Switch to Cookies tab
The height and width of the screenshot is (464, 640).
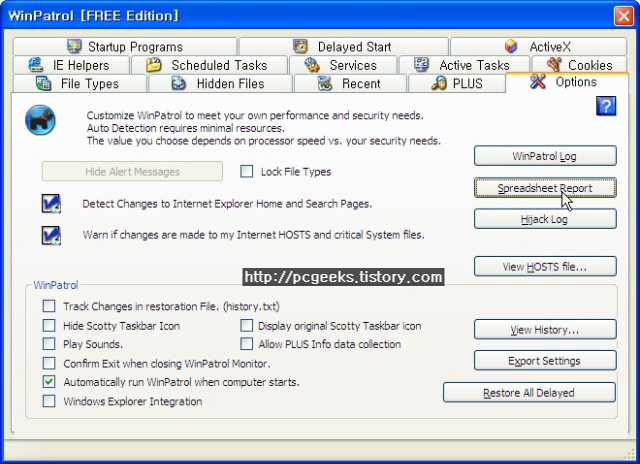(x=579, y=65)
